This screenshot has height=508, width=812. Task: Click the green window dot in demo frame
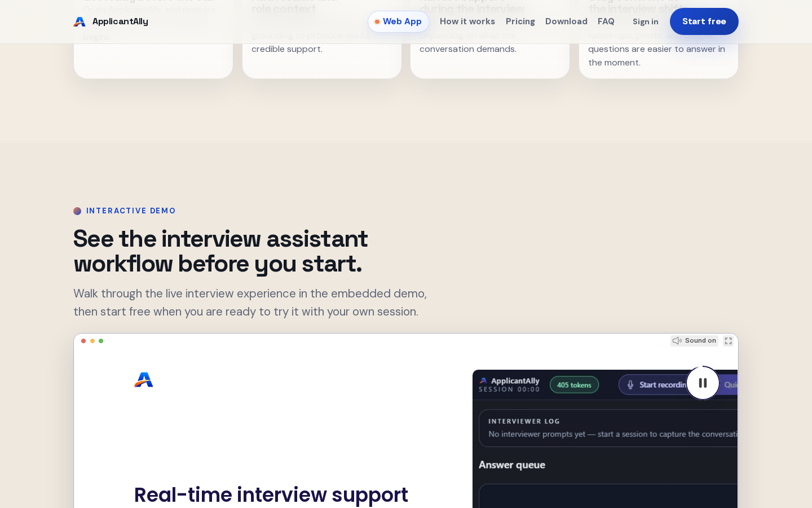pyautogui.click(x=101, y=341)
